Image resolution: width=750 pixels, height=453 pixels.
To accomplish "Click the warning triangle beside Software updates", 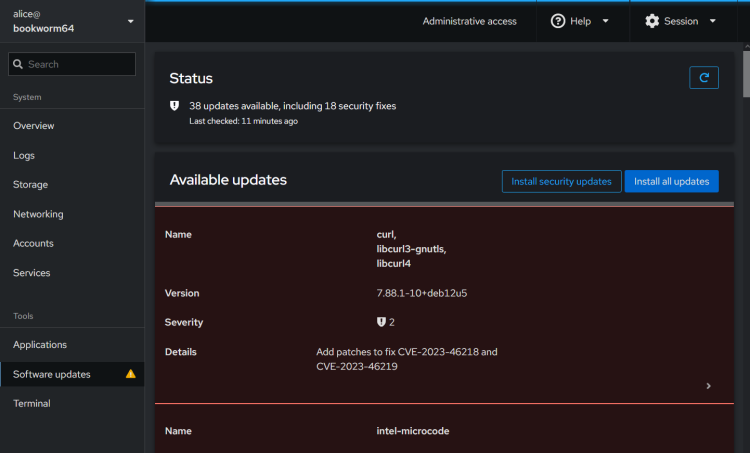I will coord(131,374).
